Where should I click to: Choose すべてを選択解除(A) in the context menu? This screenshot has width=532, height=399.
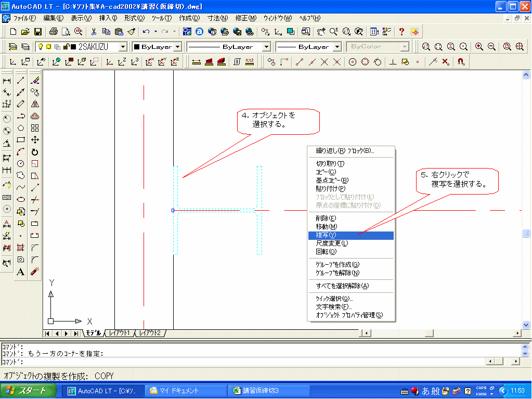[x=351, y=286]
